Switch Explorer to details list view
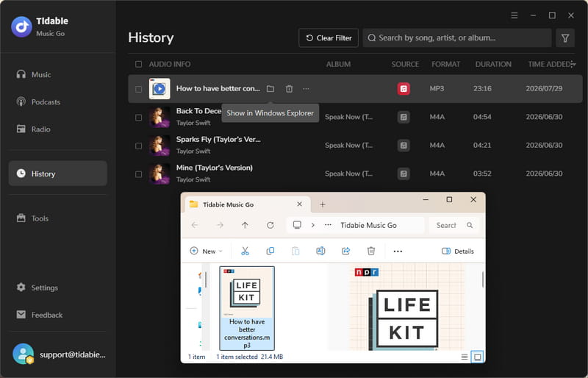588x378 pixels. [x=465, y=357]
